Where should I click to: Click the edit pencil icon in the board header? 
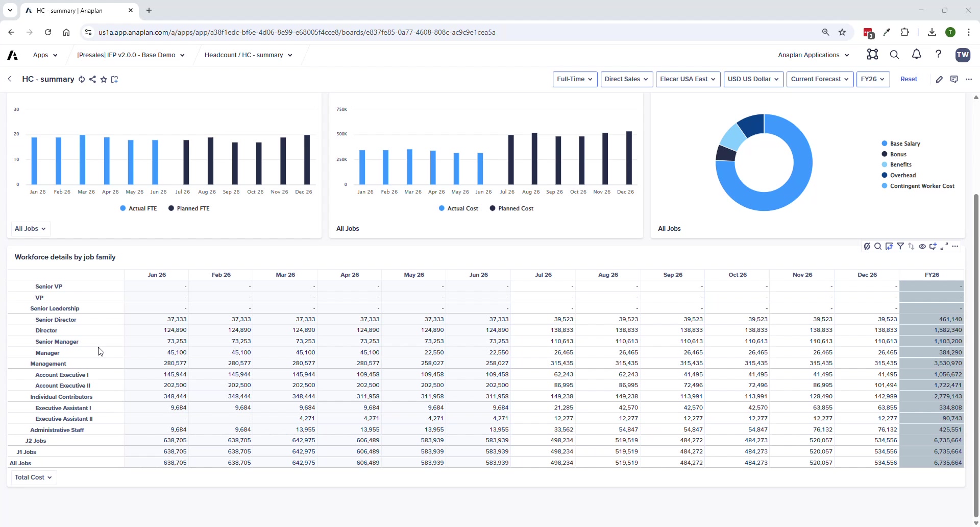pos(940,79)
